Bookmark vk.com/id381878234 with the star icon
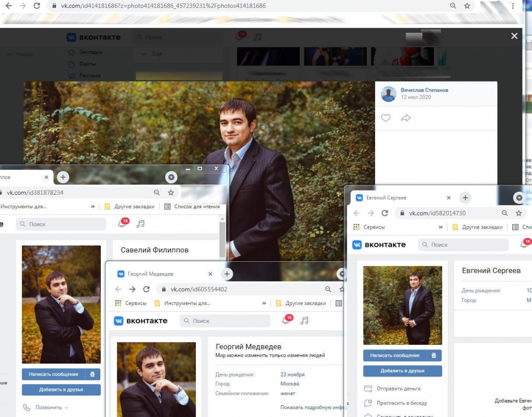This screenshot has height=417, width=532. point(171,192)
